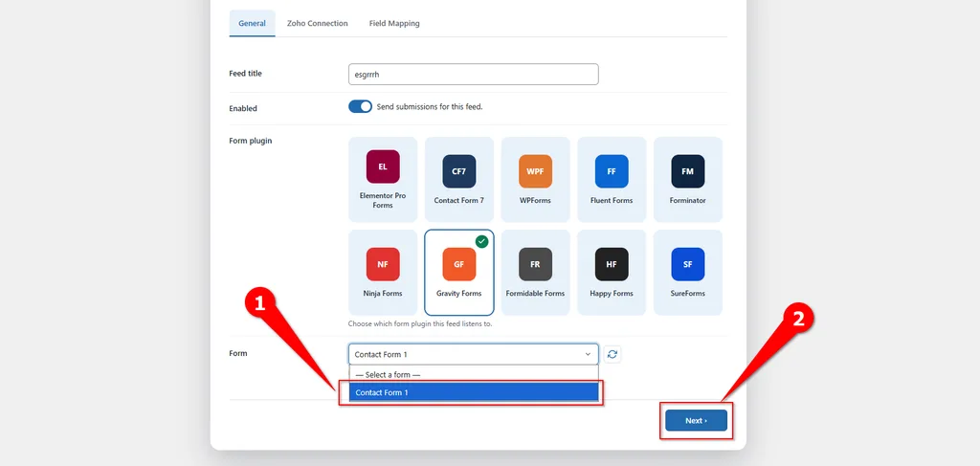980x466 pixels.
Task: Choose the SureForms plugin card
Action: pyautogui.click(x=687, y=273)
